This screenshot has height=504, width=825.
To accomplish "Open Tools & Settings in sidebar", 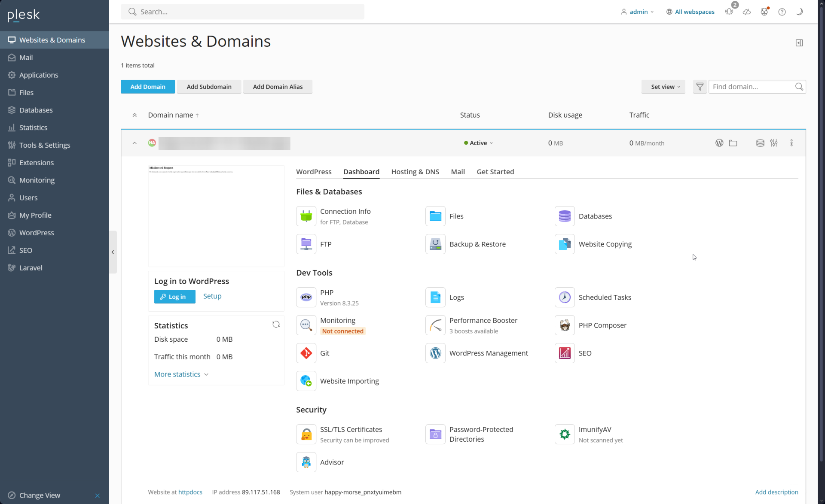I will coord(55,145).
